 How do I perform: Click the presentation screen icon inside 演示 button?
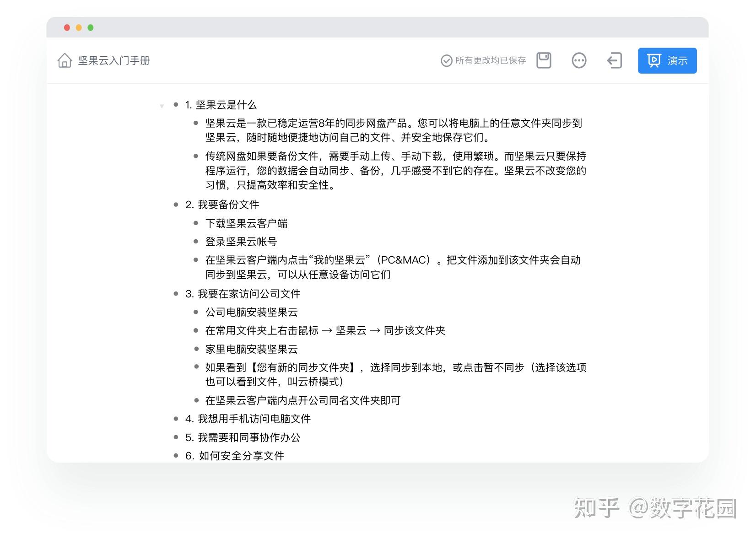pos(654,60)
